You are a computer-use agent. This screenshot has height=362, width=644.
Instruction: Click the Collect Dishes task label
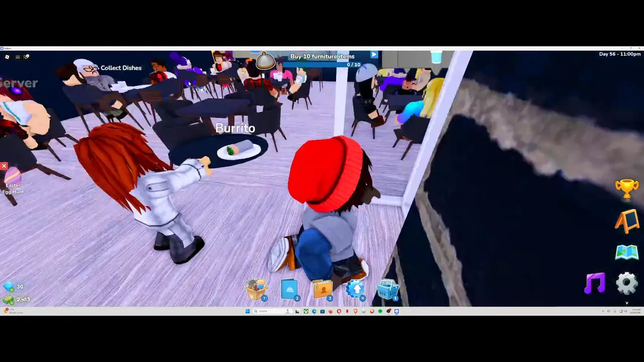(121, 68)
